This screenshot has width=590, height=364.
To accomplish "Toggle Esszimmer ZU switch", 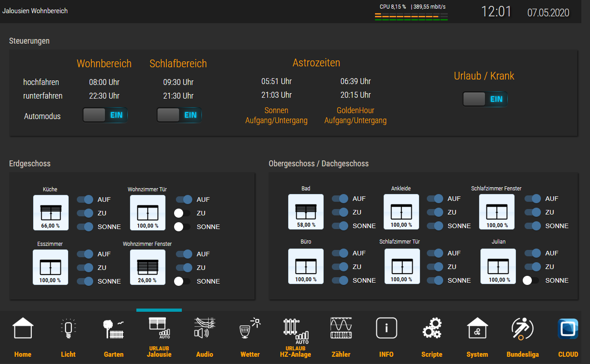I will (85, 268).
